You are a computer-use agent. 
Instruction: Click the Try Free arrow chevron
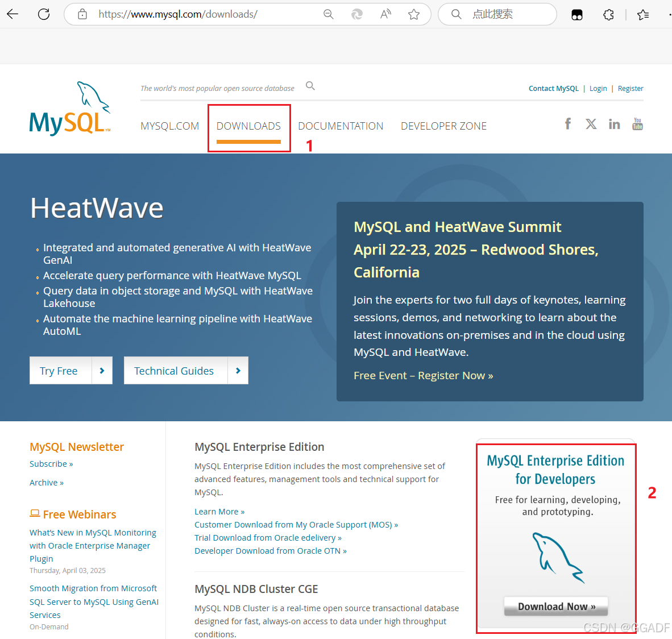(102, 371)
